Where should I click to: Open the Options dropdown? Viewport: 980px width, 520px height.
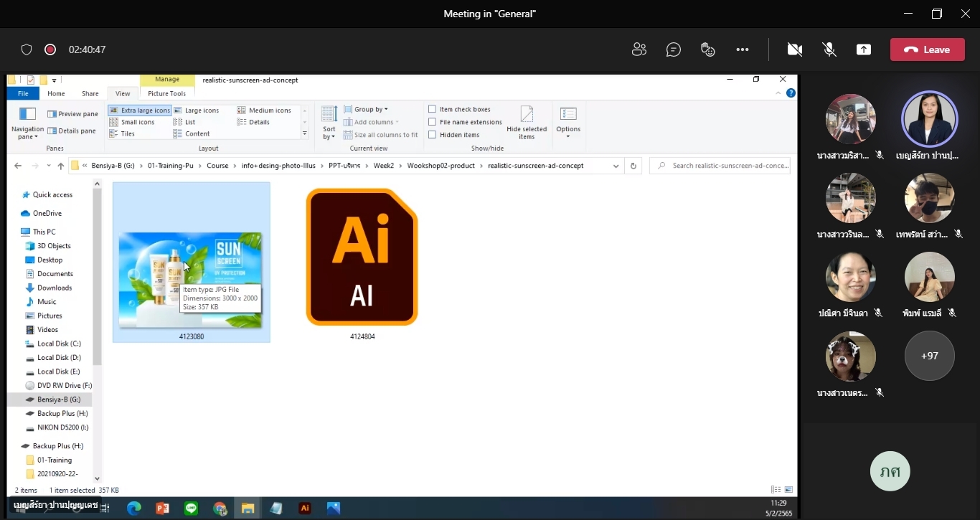pyautogui.click(x=568, y=123)
